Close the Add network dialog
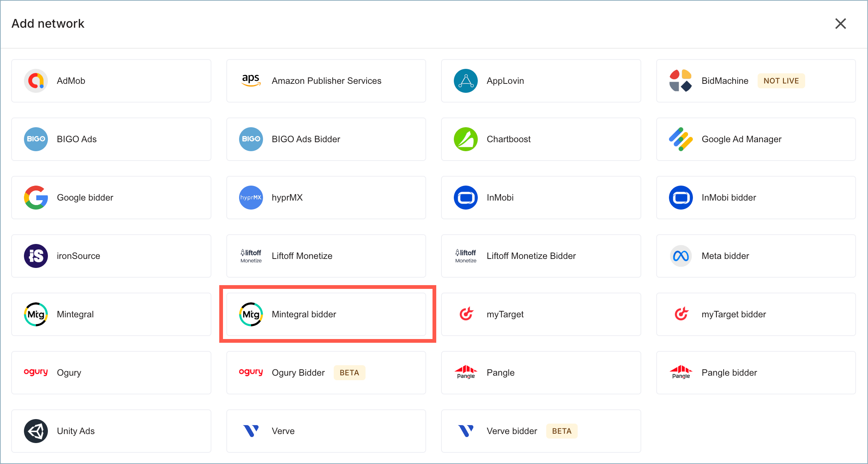 click(841, 24)
